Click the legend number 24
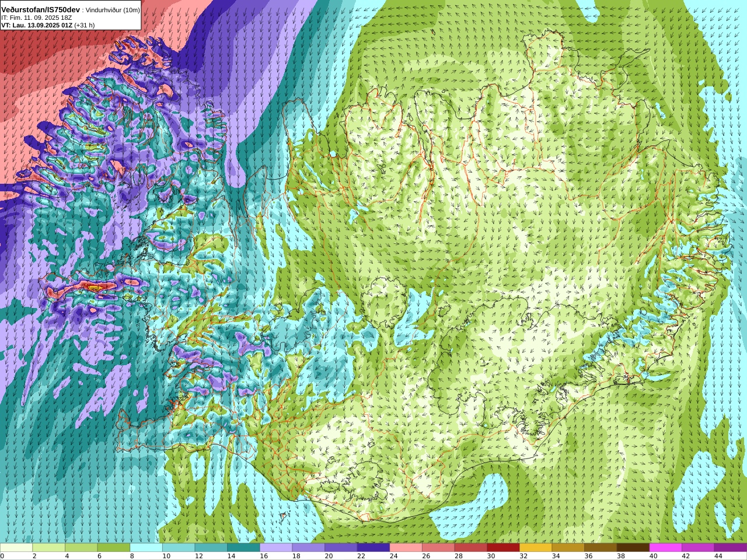Image resolution: width=747 pixels, height=560 pixels. coord(394,556)
